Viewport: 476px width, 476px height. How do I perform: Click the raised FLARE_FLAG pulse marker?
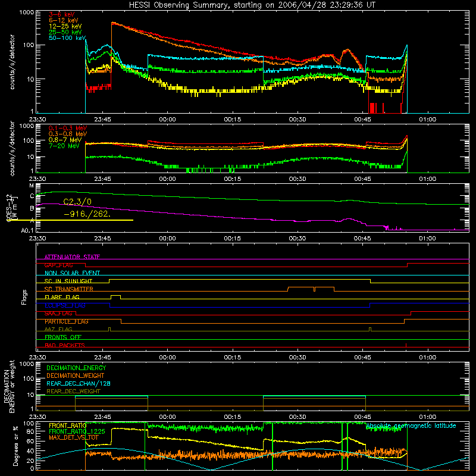point(115,297)
